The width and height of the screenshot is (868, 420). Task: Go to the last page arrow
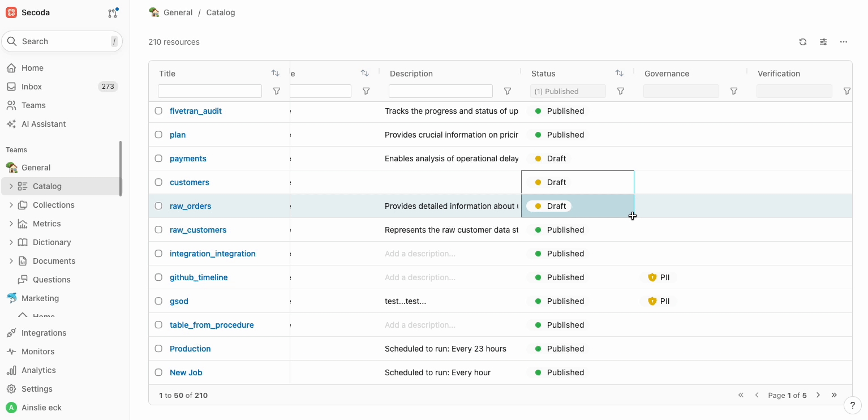tap(834, 395)
